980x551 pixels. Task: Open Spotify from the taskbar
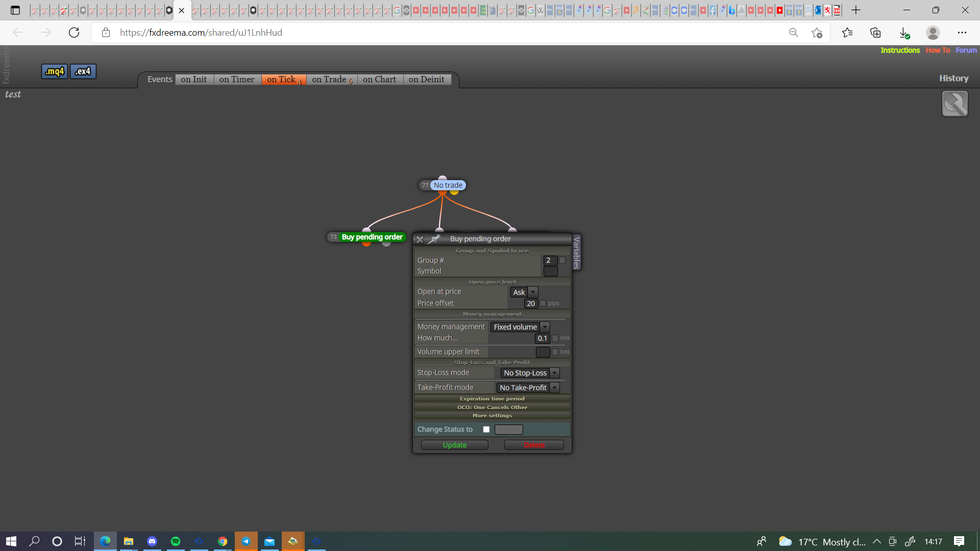(x=176, y=541)
